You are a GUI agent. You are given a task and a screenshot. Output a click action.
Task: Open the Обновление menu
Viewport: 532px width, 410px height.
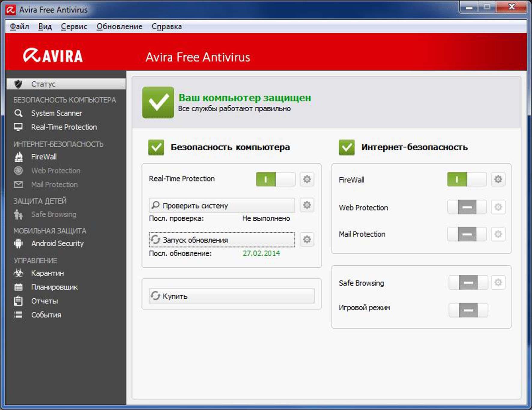(119, 26)
